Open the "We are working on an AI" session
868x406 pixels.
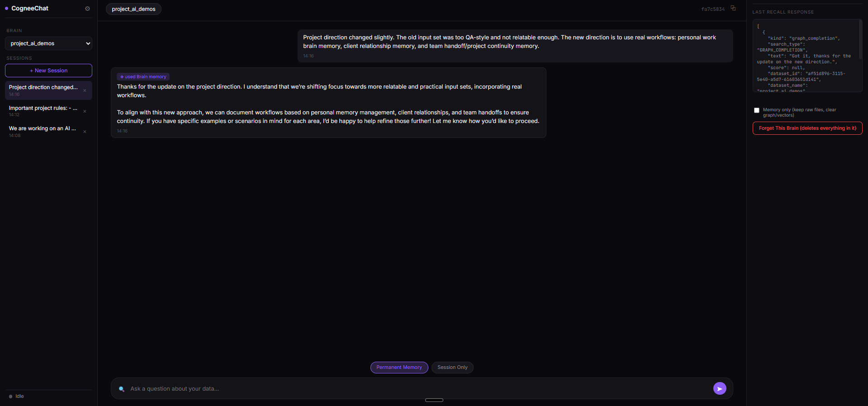coord(43,132)
